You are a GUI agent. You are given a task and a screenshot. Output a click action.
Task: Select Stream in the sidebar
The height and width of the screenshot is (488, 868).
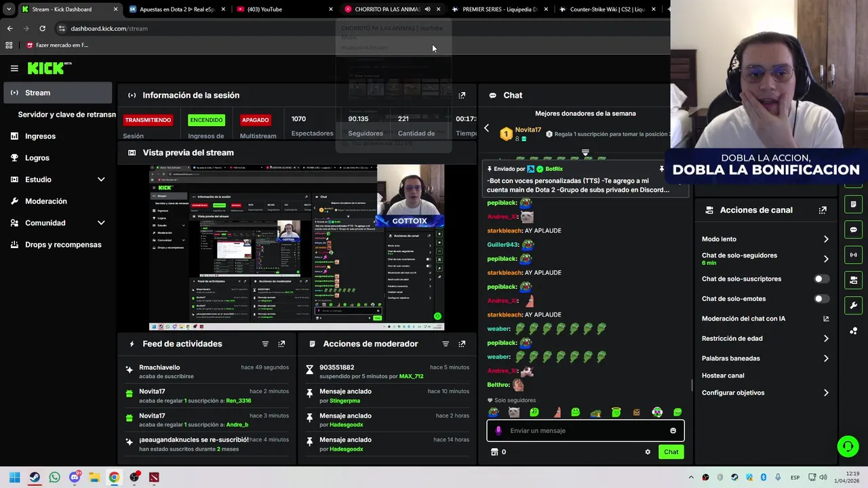(x=58, y=93)
